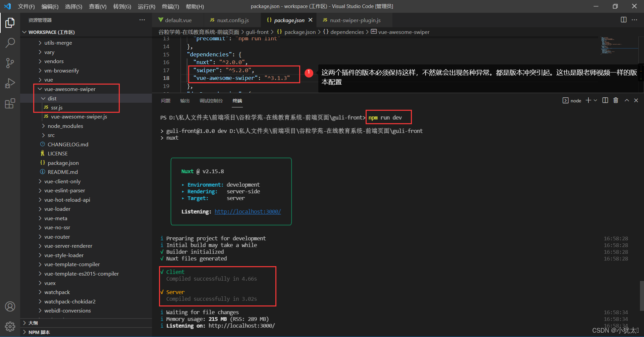Open editor more actions ellipsis

[x=634, y=20]
